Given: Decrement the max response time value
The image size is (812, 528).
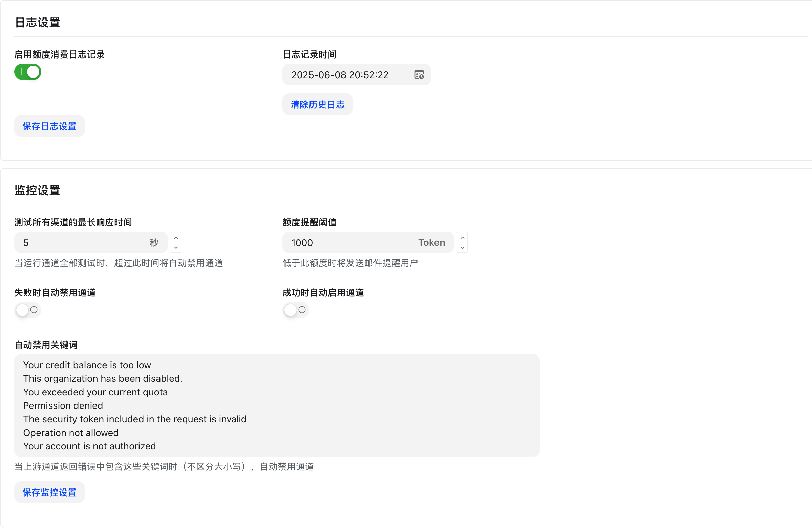Looking at the screenshot, I should coord(176,248).
